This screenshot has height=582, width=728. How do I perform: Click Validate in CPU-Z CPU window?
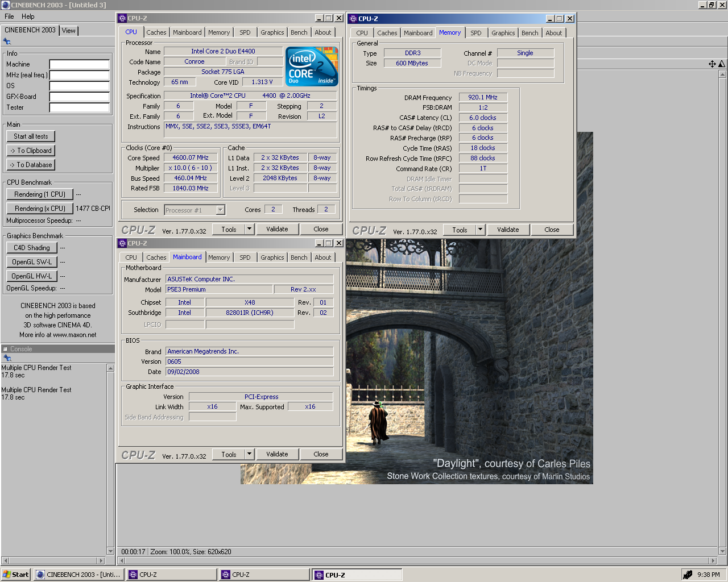[277, 229]
